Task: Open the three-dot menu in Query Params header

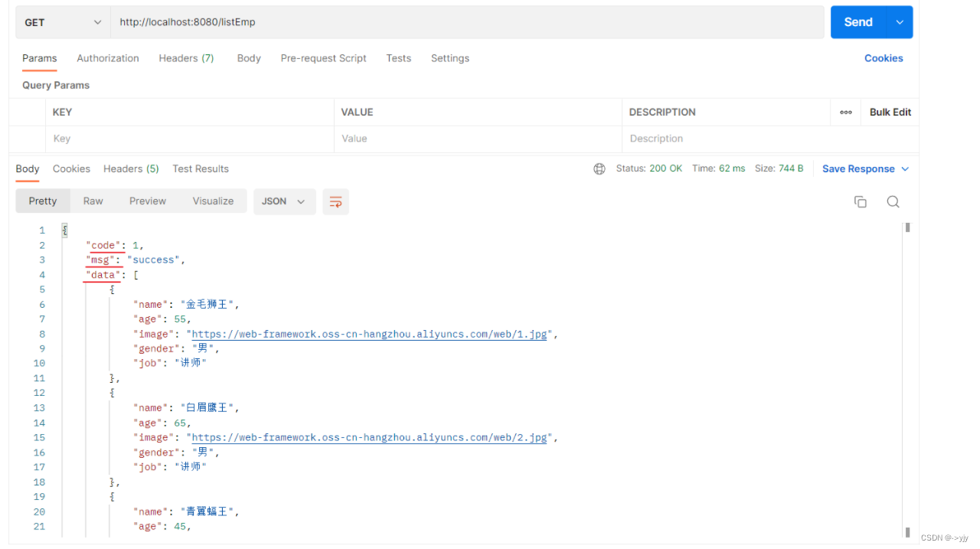Action: pyautogui.click(x=845, y=112)
